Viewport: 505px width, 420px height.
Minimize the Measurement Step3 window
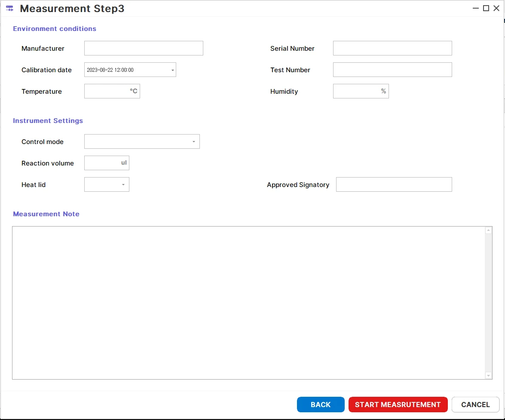(476, 8)
